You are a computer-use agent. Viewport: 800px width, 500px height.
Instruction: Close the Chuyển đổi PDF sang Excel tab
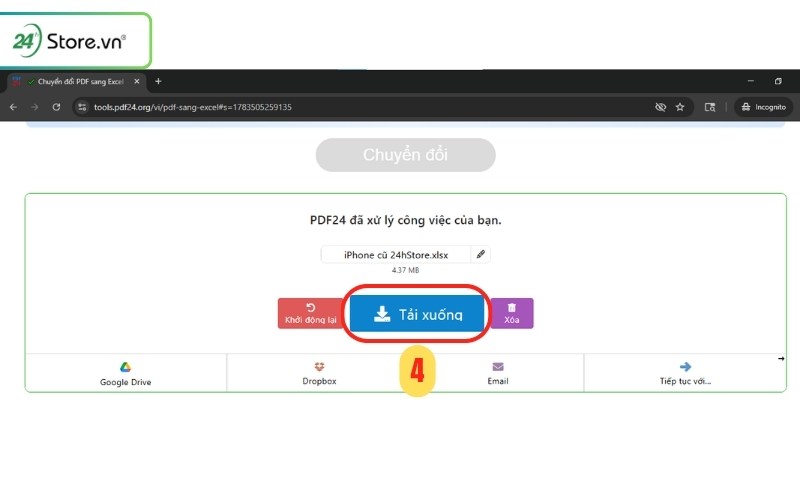(x=137, y=82)
